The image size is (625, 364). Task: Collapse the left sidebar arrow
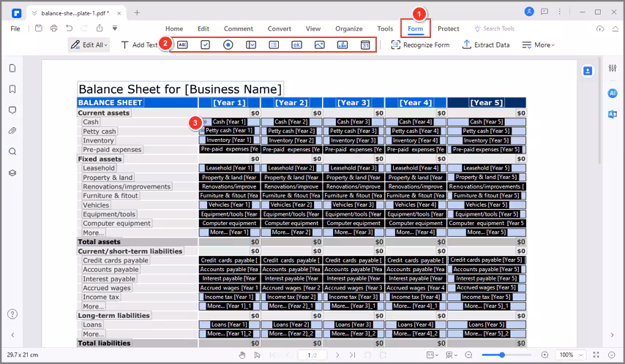12,335
